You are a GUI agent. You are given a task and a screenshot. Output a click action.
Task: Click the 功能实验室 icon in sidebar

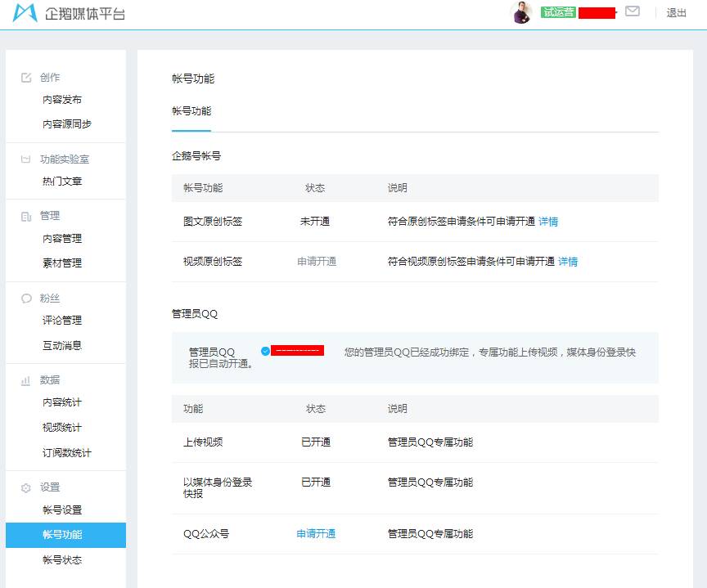pos(25,158)
